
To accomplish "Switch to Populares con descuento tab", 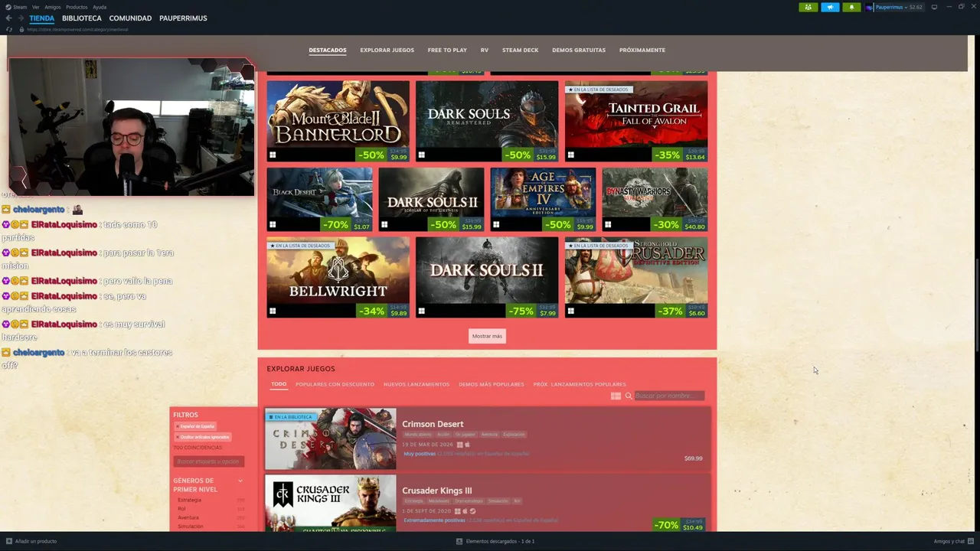I will pyautogui.click(x=335, y=384).
